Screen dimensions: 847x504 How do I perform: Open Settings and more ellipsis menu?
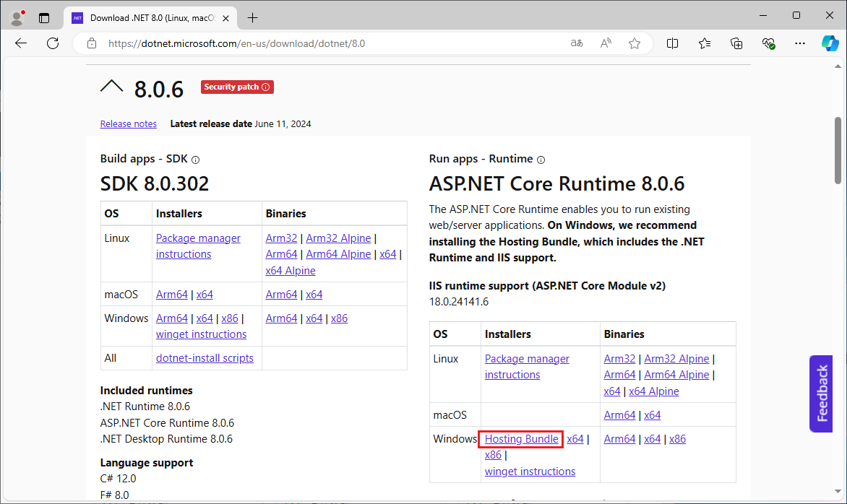click(800, 43)
